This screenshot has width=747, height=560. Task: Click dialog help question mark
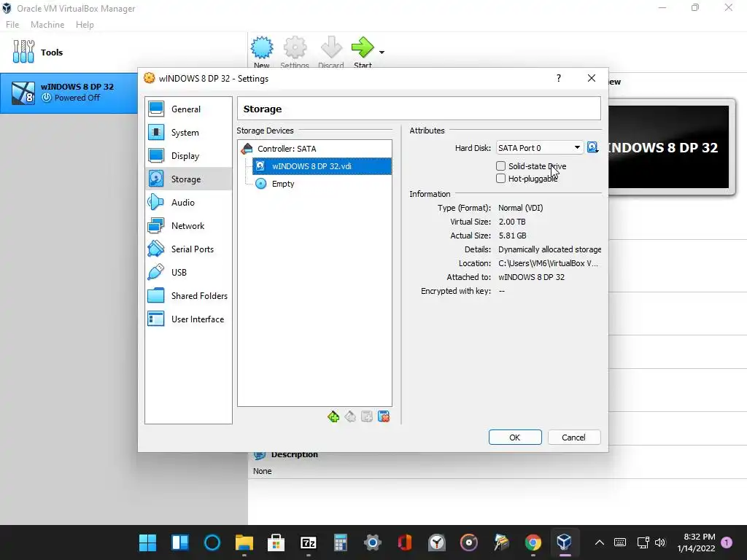click(559, 78)
